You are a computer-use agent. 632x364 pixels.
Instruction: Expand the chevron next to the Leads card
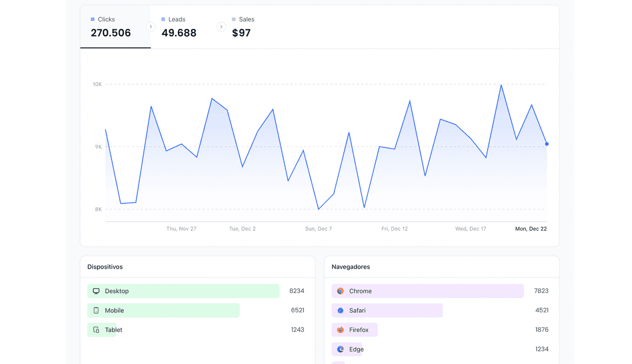pyautogui.click(x=221, y=26)
